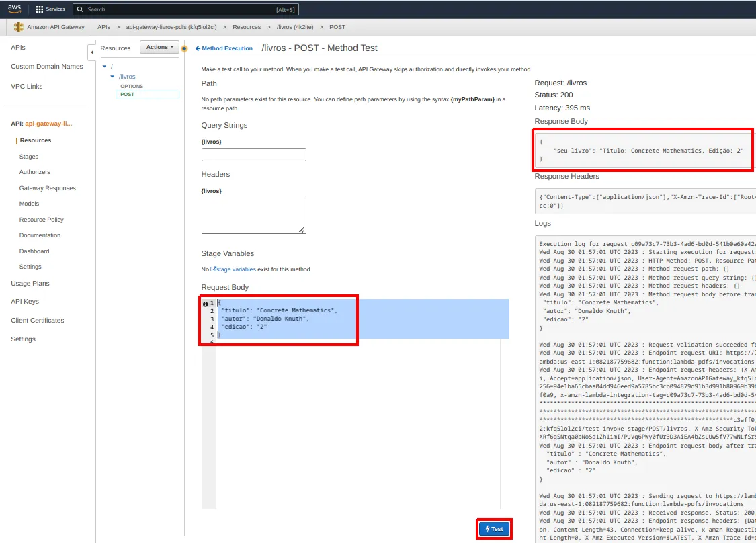Click the info marker on editor line 1
This screenshot has height=543, width=756.
click(206, 304)
